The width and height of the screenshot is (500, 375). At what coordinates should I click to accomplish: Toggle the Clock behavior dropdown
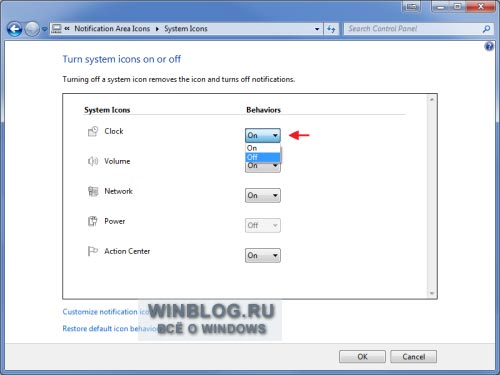[x=263, y=135]
